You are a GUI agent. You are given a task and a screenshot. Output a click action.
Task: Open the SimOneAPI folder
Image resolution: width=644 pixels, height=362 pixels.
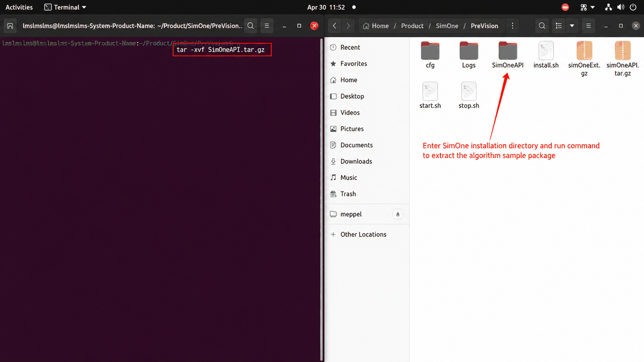click(x=508, y=55)
